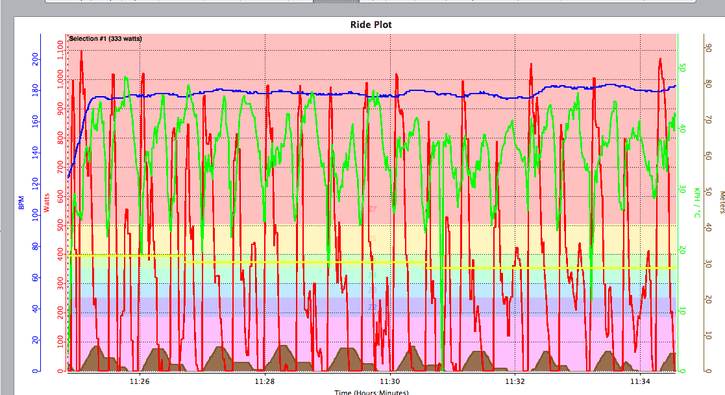The height and width of the screenshot is (395, 725).
Task: Click the 1,000 tick on Watts axis
Action: [x=60, y=79]
